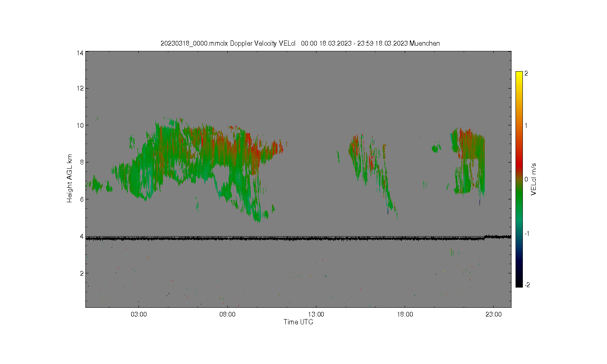This screenshot has height=364, width=607.
Task: Click the 'Height AGL km' axis label
Action: 70,178
